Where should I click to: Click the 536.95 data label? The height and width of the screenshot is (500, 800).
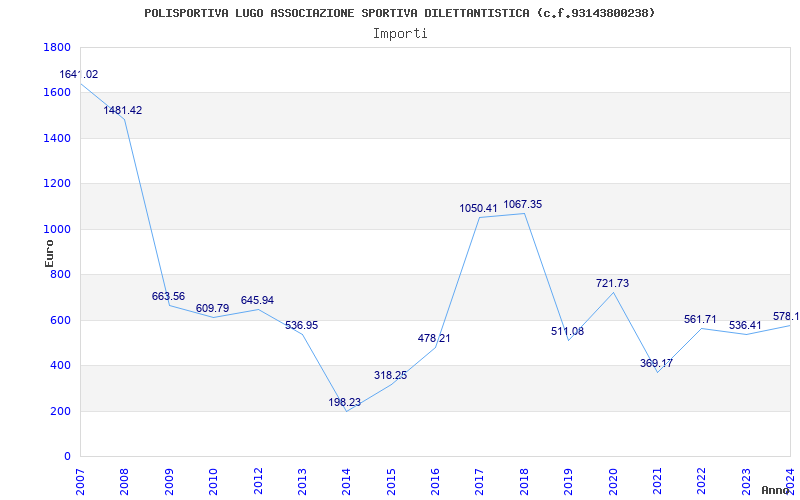pos(302,326)
